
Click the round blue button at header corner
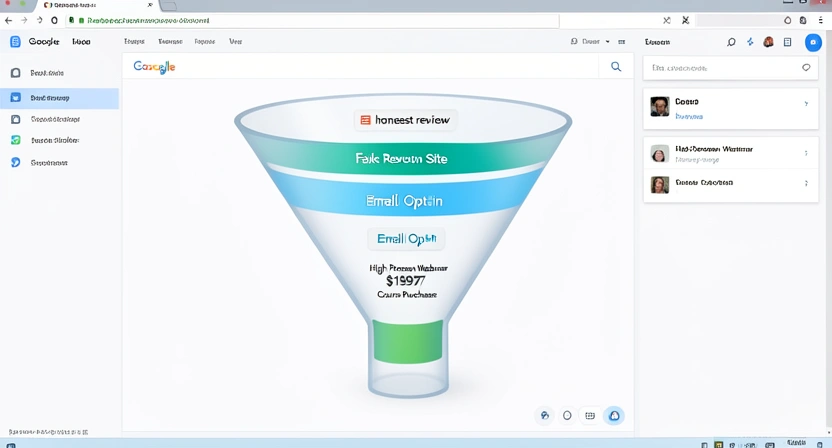813,42
